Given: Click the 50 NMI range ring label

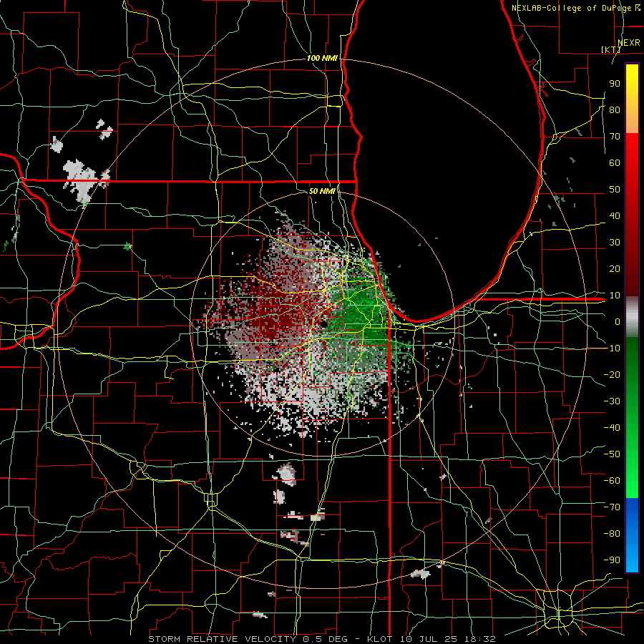Looking at the screenshot, I should [x=322, y=191].
